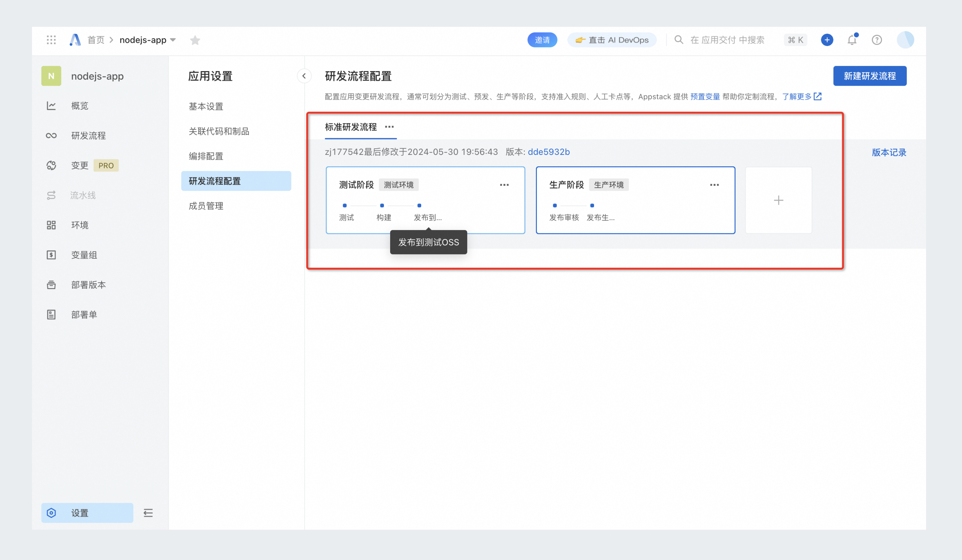Click the blue plus create icon
Image resolution: width=962 pixels, height=560 pixels.
tap(827, 40)
